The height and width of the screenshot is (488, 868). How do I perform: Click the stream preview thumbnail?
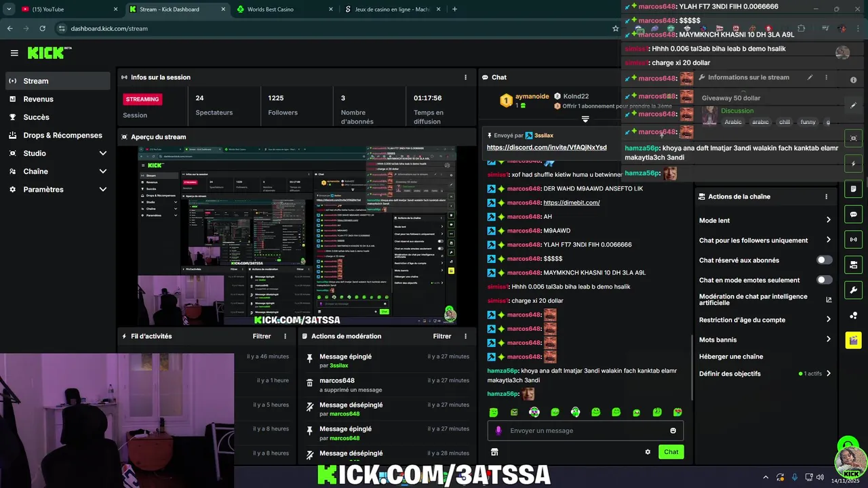(297, 236)
